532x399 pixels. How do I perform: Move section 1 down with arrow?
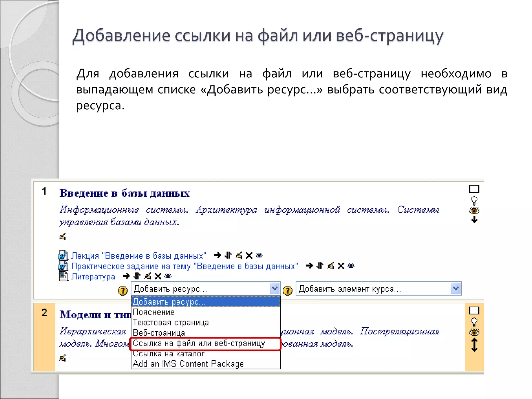coord(474,220)
